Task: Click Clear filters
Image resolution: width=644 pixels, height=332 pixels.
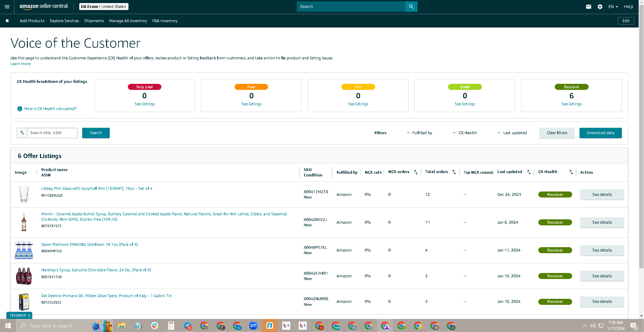Action: click(x=557, y=133)
